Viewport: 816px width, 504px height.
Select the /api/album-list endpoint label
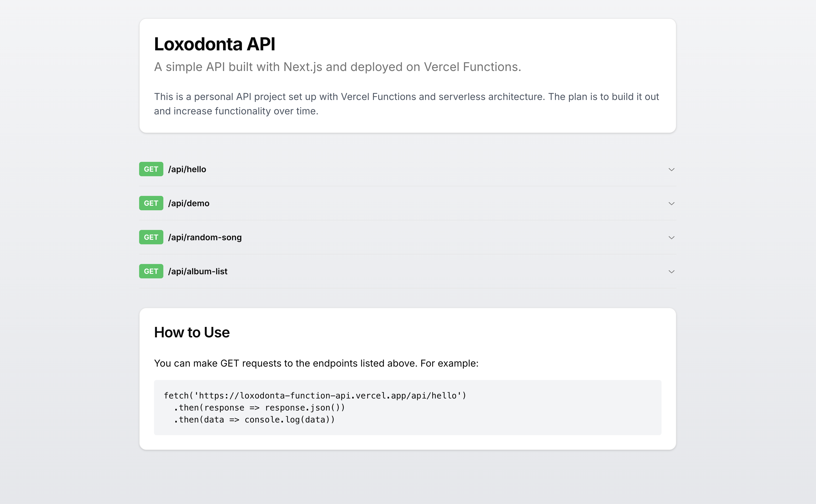tap(198, 271)
